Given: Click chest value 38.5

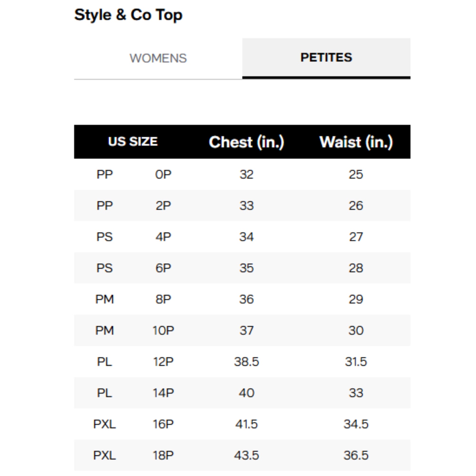Looking at the screenshot, I should [246, 362].
